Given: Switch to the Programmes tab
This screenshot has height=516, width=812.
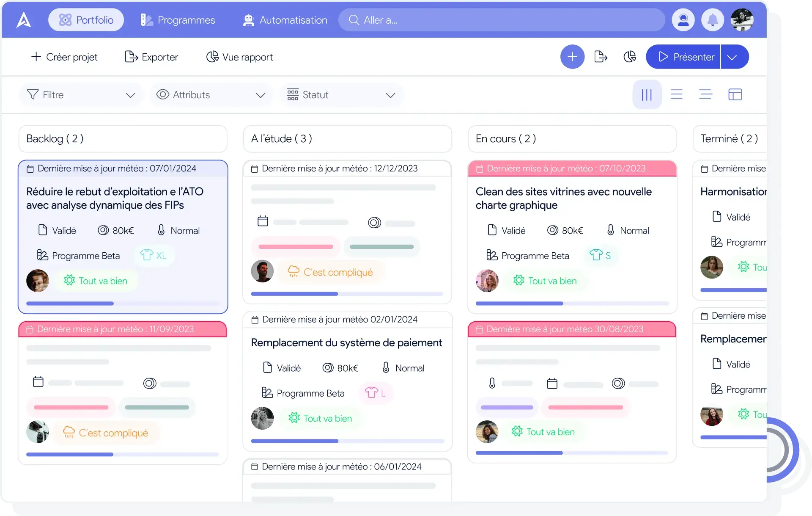Looking at the screenshot, I should 178,20.
